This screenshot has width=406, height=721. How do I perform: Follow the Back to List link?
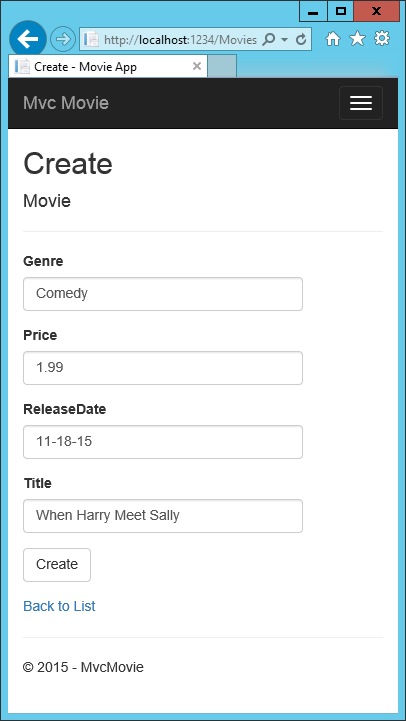pos(59,606)
